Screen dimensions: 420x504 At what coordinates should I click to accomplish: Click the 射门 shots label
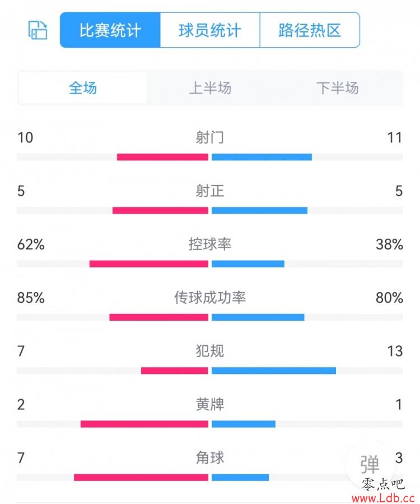click(210, 137)
